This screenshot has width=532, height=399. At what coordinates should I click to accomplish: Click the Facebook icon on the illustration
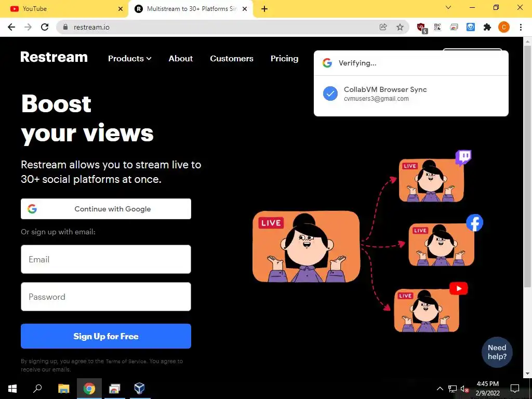[x=474, y=223]
